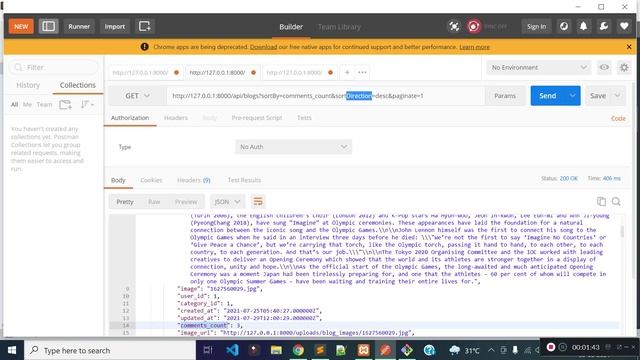Viewport: 640px width, 360px height.
Task: Open the response Headers (9) tab
Action: click(x=193, y=180)
